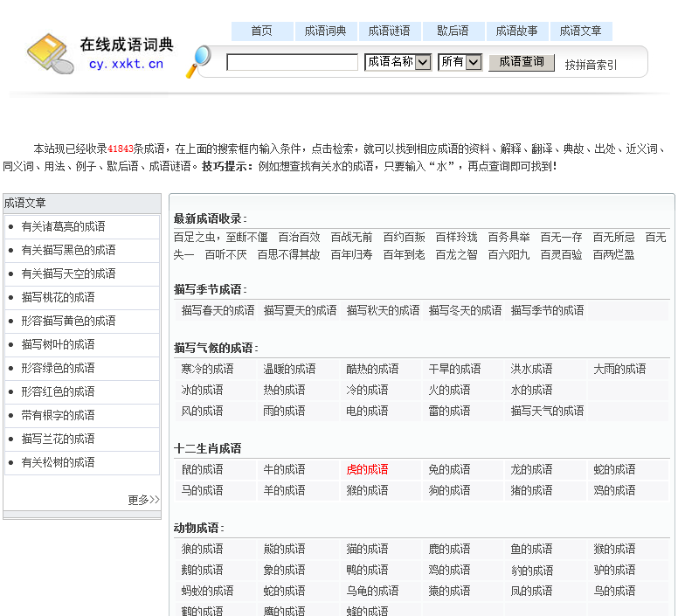Open the red 虎的成语 link
Image resolution: width=678 pixels, height=616 pixels.
(x=367, y=469)
